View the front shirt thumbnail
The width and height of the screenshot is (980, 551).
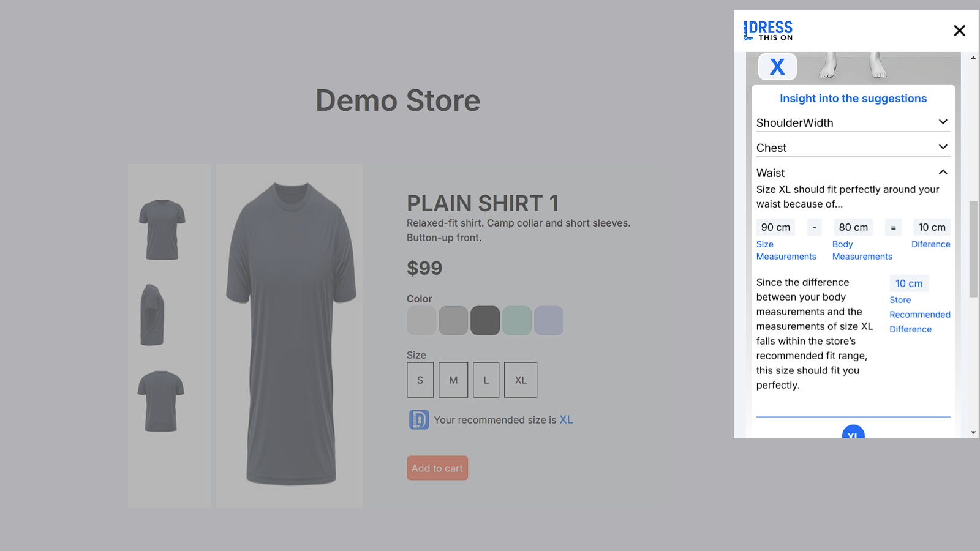pyautogui.click(x=162, y=230)
